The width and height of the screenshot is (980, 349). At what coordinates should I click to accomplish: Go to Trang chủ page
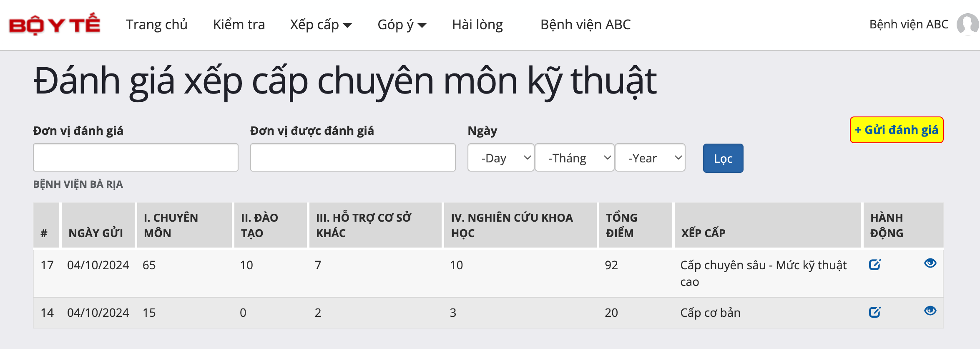click(x=157, y=25)
